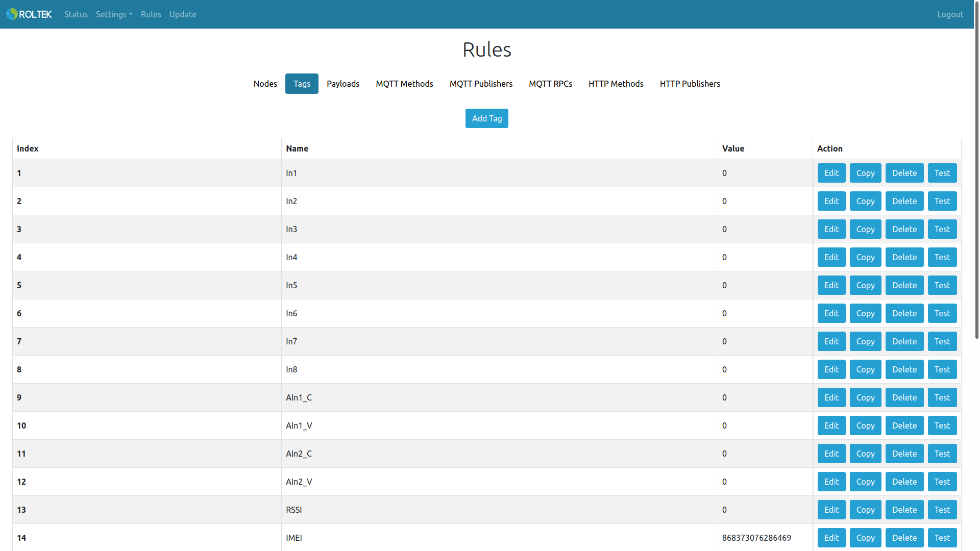Delete the In2 tag
The width and height of the screenshot is (980, 551).
904,201
